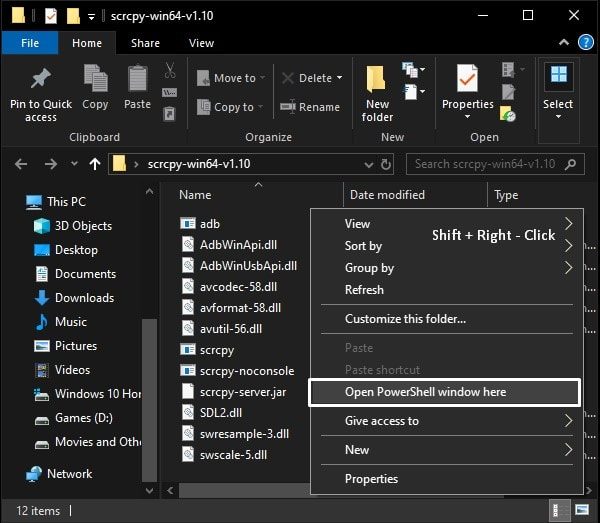Go forward with the right arrow

tap(51, 164)
